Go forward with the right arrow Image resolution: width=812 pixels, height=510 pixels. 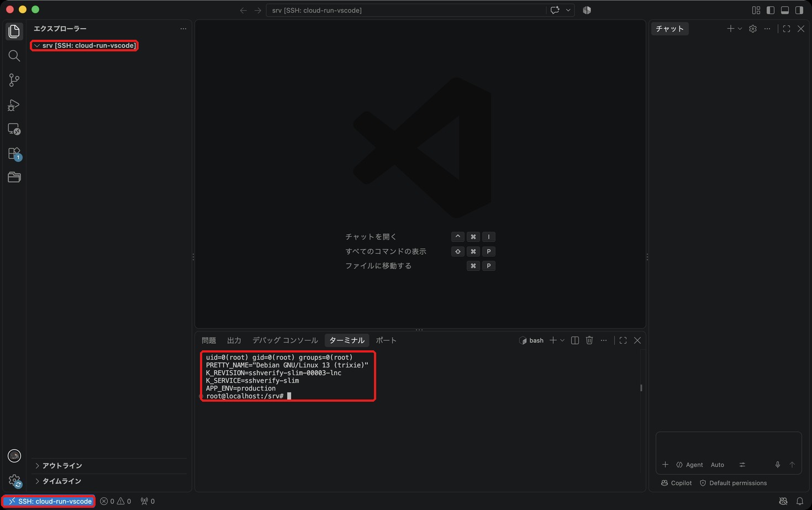click(x=258, y=10)
